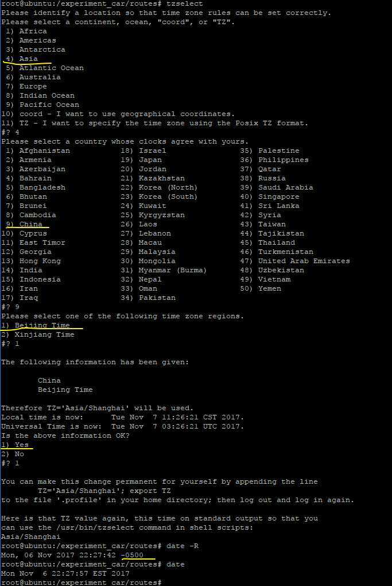The image size is (392, 586).
Task: Click the '-0500' timezone offset
Action: (x=132, y=556)
